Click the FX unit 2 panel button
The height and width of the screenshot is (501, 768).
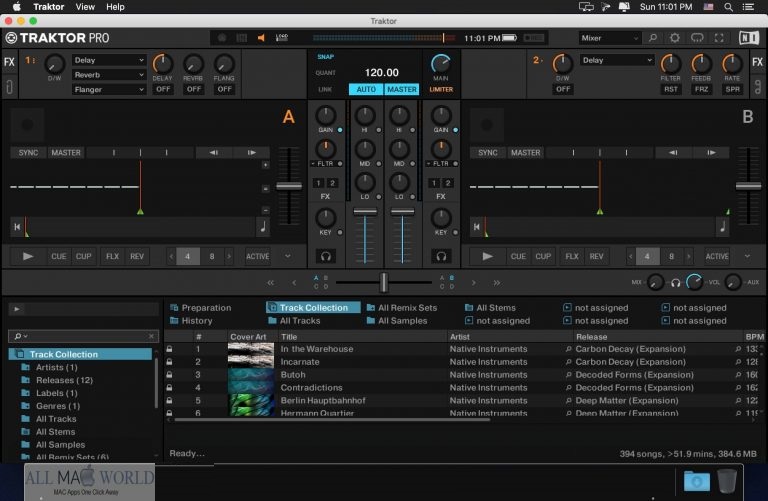[757, 62]
